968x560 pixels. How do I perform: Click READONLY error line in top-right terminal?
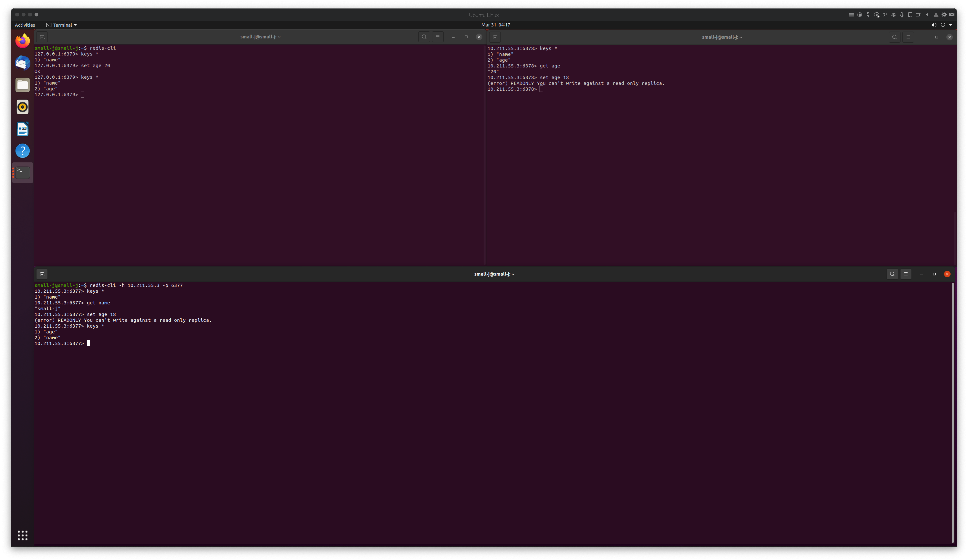point(576,83)
